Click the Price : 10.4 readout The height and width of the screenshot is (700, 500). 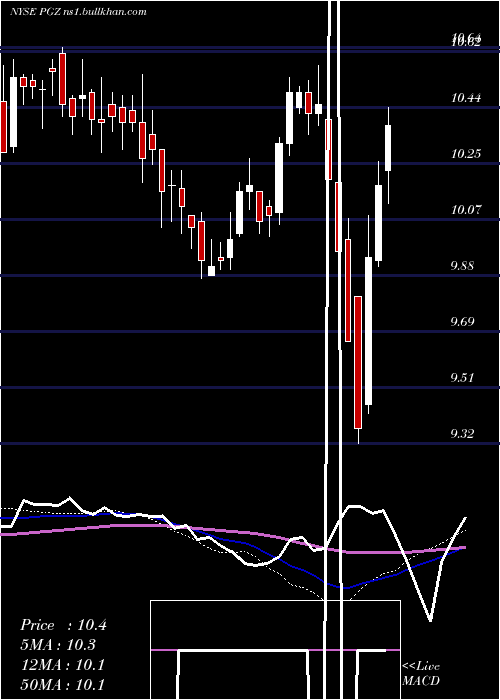point(63,625)
